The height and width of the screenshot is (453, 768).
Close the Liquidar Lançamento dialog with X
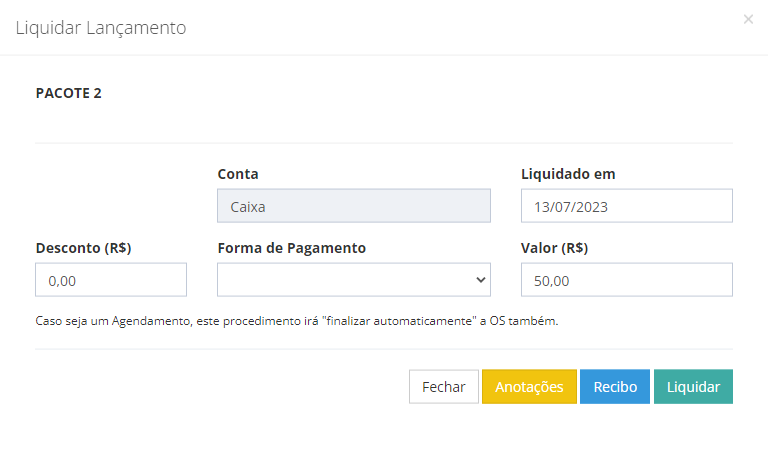pos(748,19)
